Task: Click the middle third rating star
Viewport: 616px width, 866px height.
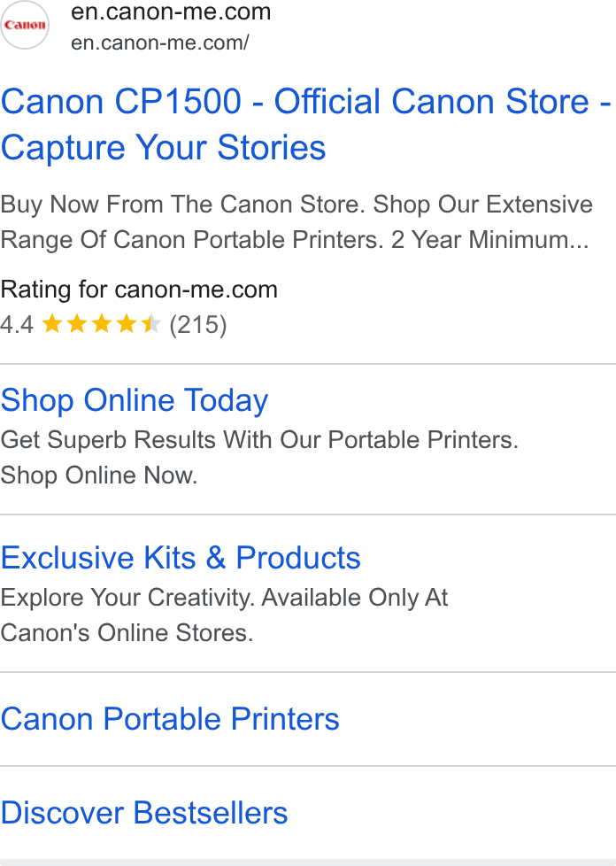Action: pyautogui.click(x=102, y=324)
